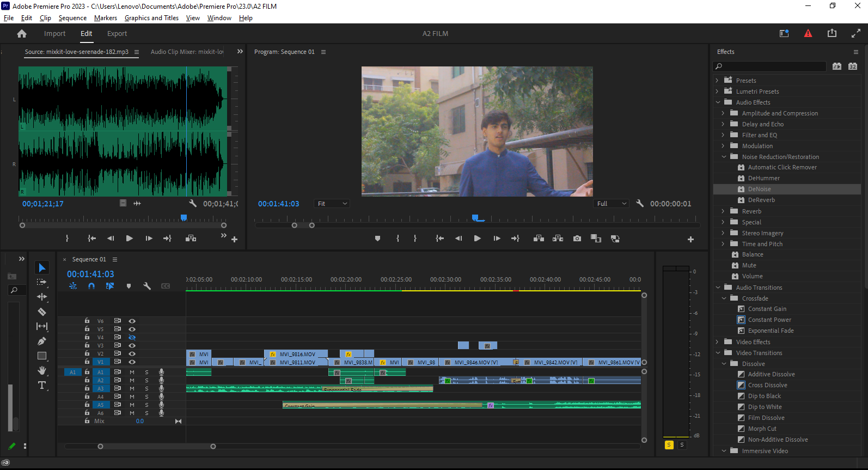Image resolution: width=868 pixels, height=470 pixels.
Task: Toggle insert-as-nest sequence option
Action: coord(73,286)
